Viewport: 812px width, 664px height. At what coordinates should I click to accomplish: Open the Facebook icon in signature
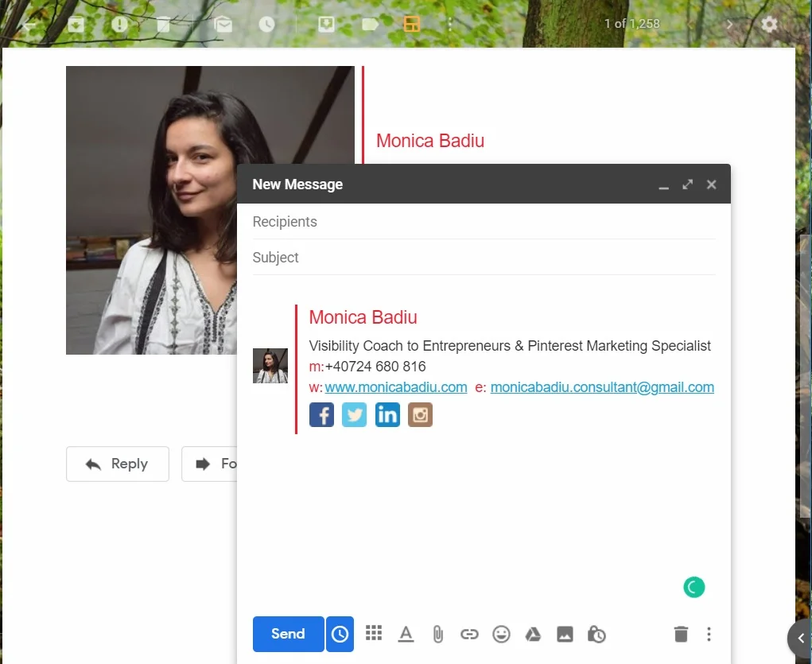pos(321,415)
